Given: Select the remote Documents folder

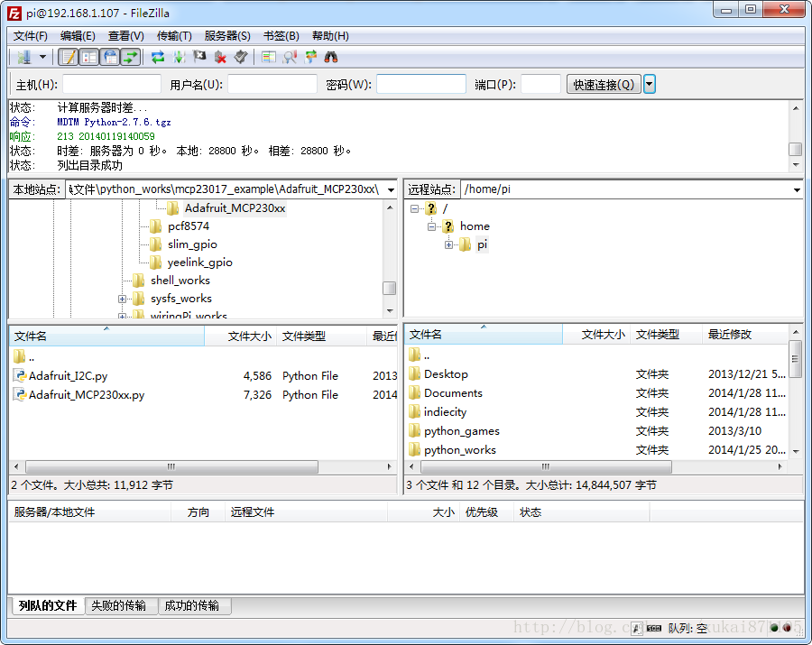Looking at the screenshot, I should click(x=453, y=393).
